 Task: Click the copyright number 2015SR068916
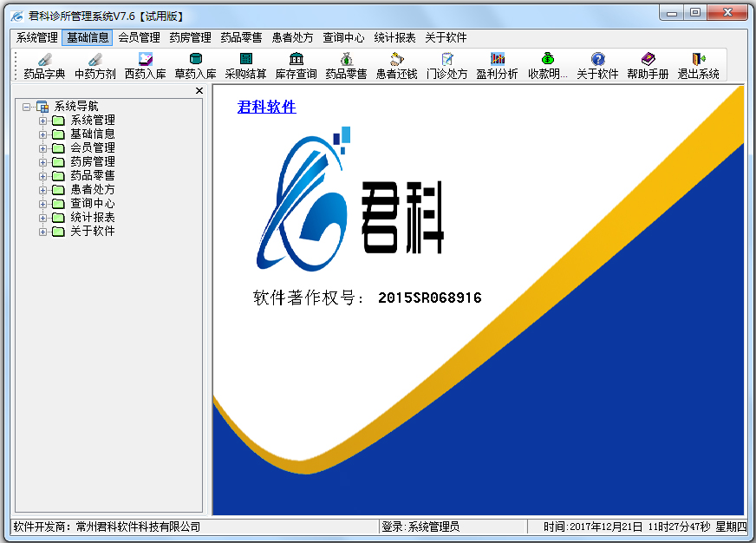coord(430,298)
